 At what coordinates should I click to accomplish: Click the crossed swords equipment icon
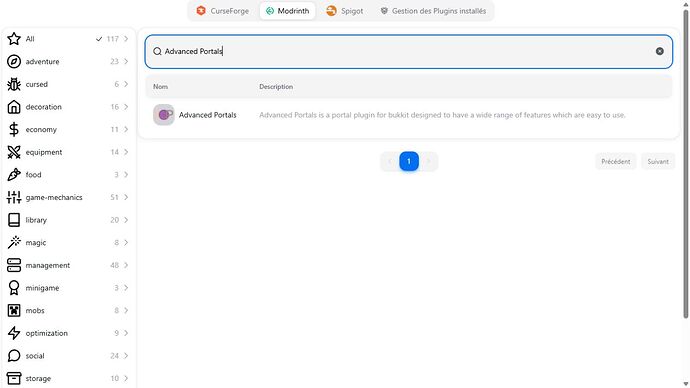coord(14,152)
